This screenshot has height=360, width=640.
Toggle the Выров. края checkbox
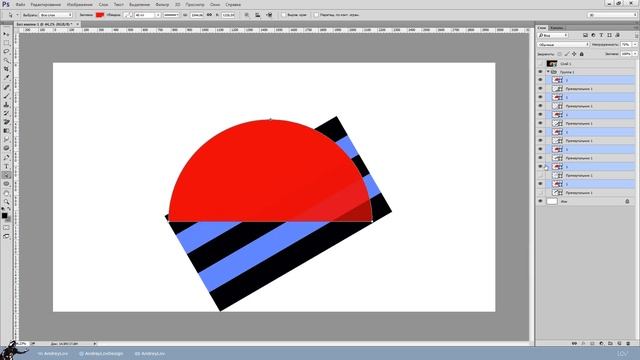click(283, 15)
